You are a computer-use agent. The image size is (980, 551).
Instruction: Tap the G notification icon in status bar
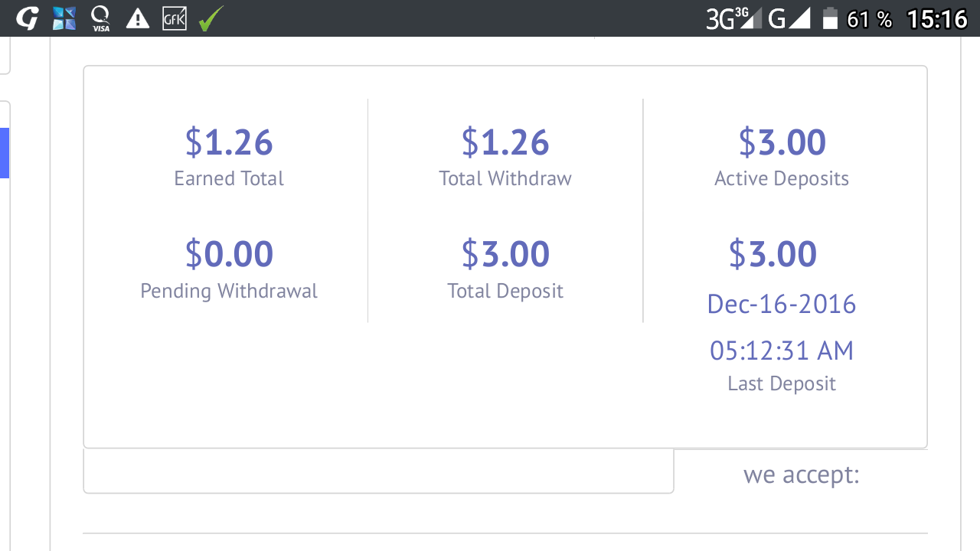[x=27, y=18]
